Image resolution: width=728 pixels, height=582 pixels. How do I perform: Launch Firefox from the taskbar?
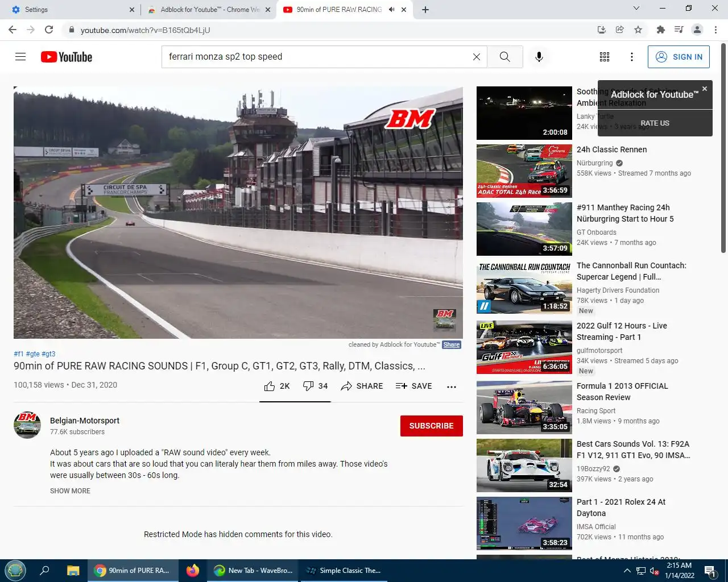(193, 571)
